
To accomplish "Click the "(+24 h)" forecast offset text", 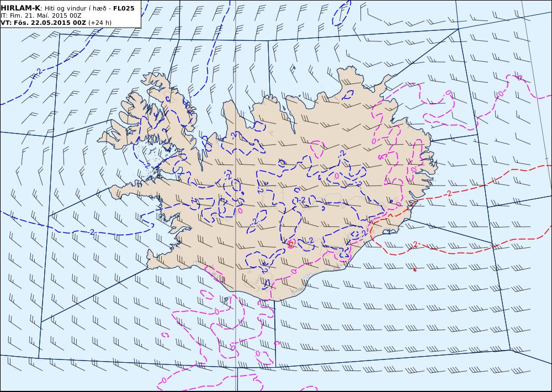I will coord(99,23).
